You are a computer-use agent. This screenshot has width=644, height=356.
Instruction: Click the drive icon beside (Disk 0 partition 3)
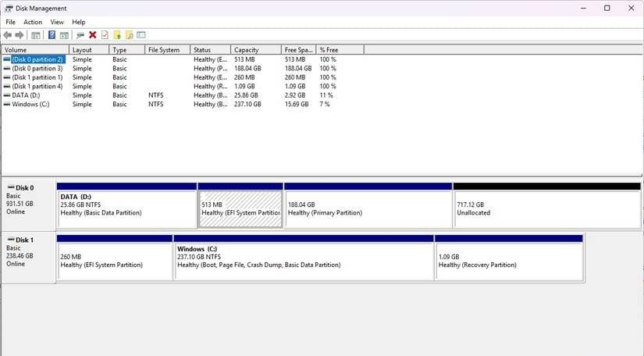(x=6, y=69)
